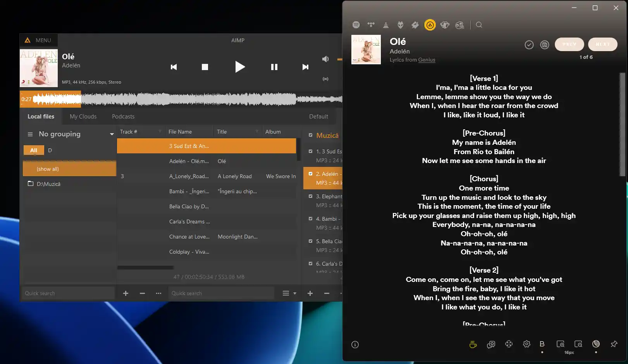Save lyrics with the floppy disk icon

[544, 45]
